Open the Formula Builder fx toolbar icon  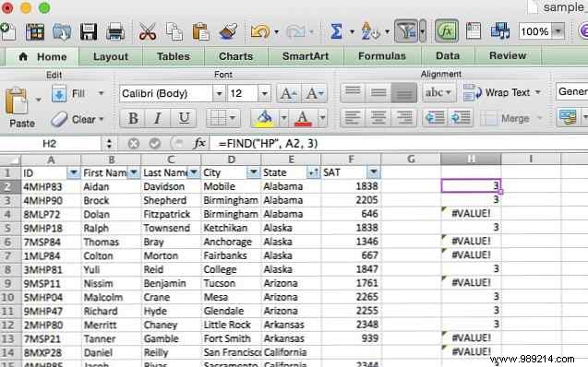[x=446, y=31]
